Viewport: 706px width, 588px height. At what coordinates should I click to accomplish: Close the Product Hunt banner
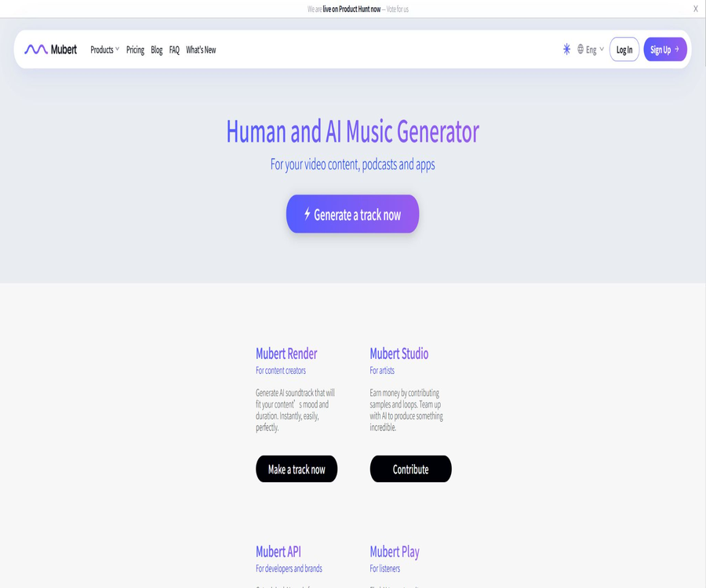point(695,9)
